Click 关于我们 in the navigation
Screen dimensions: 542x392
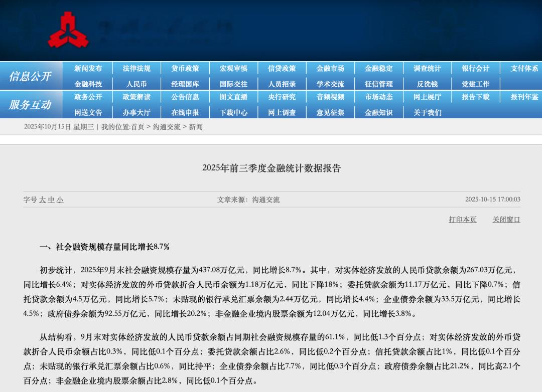(427, 113)
